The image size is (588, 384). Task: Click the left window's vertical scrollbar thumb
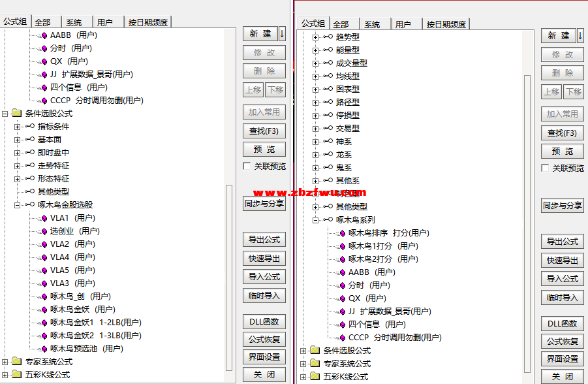pos(229,278)
